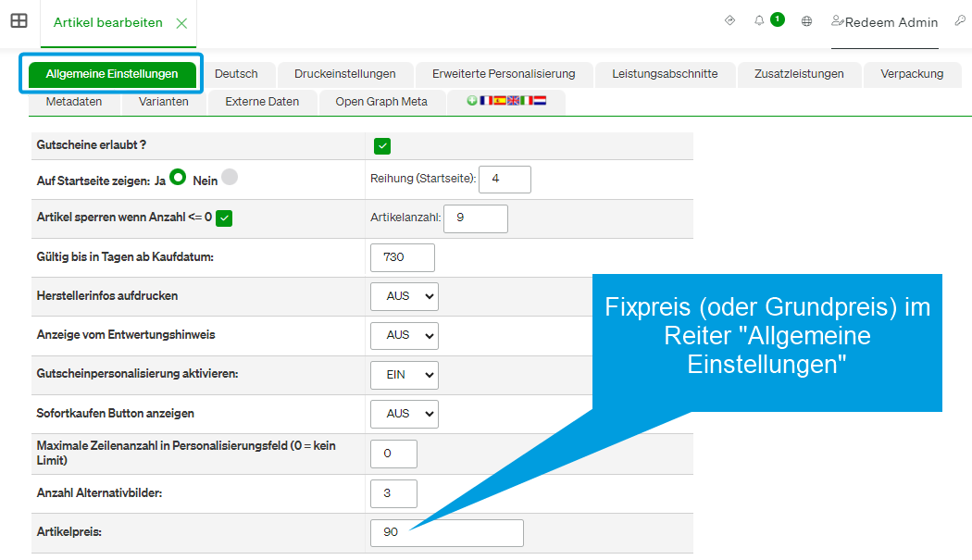Click the Maximale Zeilenanzahl input field

393,454
